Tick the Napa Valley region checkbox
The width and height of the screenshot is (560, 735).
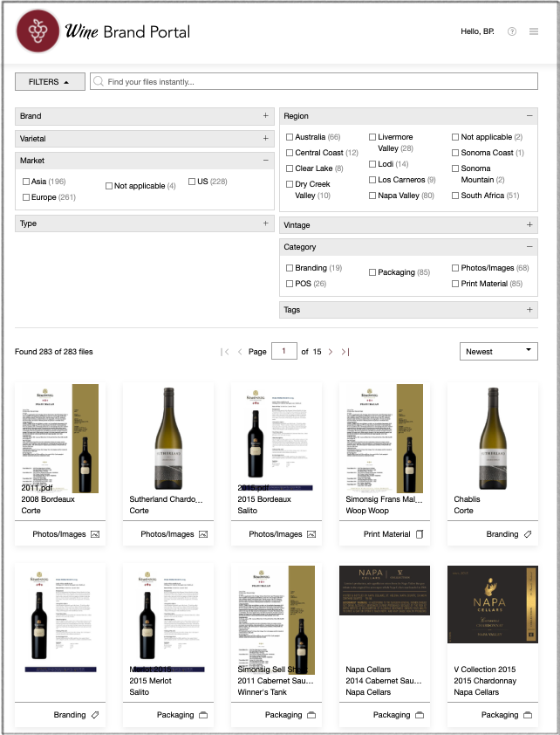pyautogui.click(x=372, y=196)
